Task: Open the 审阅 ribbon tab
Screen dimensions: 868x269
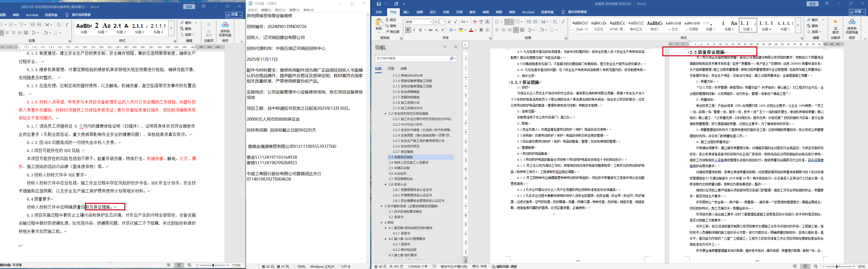Action: [x=486, y=12]
